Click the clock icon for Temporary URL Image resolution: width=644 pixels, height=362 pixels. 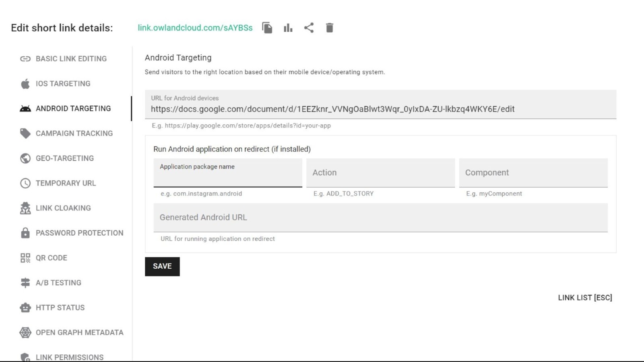(25, 183)
